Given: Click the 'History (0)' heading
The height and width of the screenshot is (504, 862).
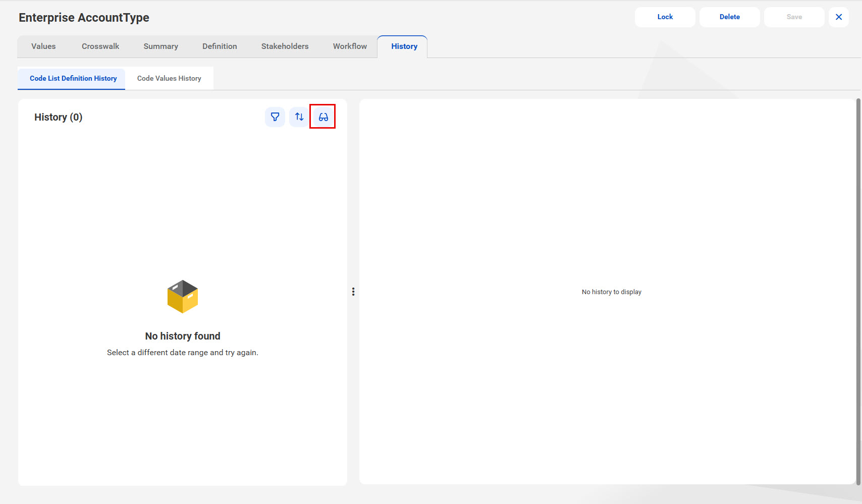Looking at the screenshot, I should 58,117.
